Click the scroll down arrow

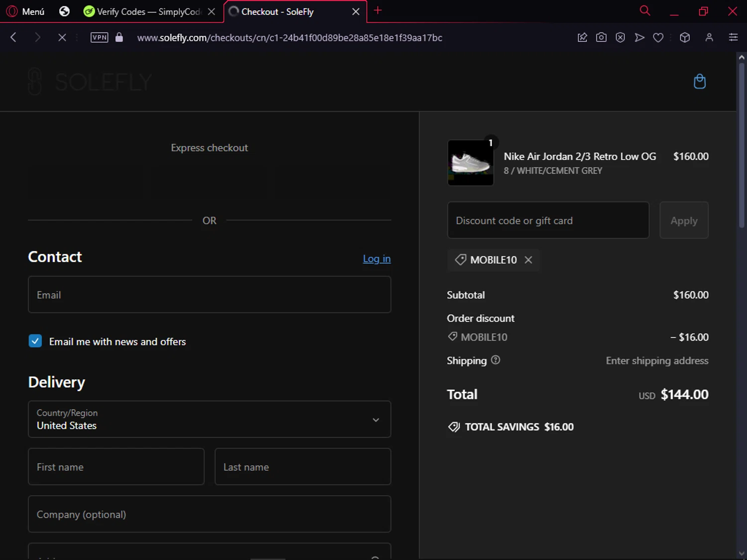(742, 553)
